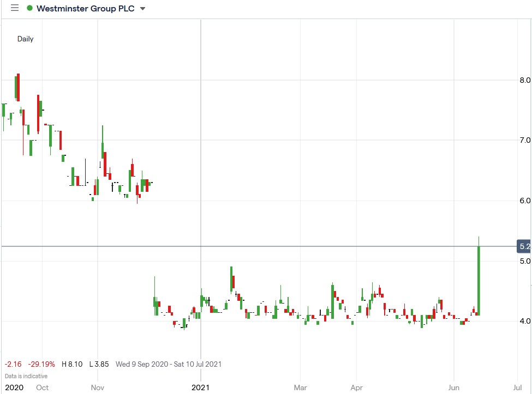Open the hamburger navigation menu
532x394 pixels.
[14, 8]
